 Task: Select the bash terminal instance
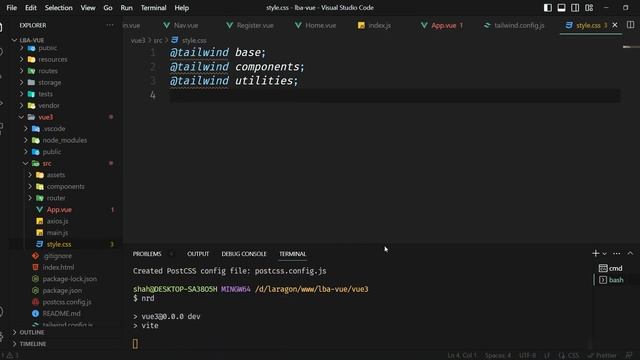point(611,280)
